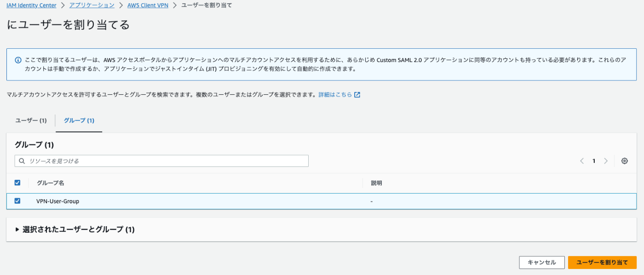
Task: Open the AWS Client VPN breadcrumb link
Action: click(x=148, y=6)
